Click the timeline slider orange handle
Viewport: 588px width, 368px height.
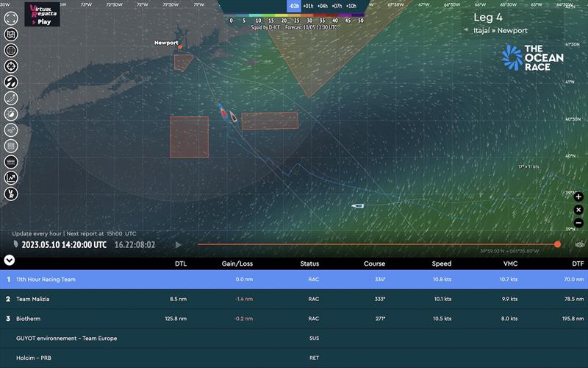coord(558,244)
